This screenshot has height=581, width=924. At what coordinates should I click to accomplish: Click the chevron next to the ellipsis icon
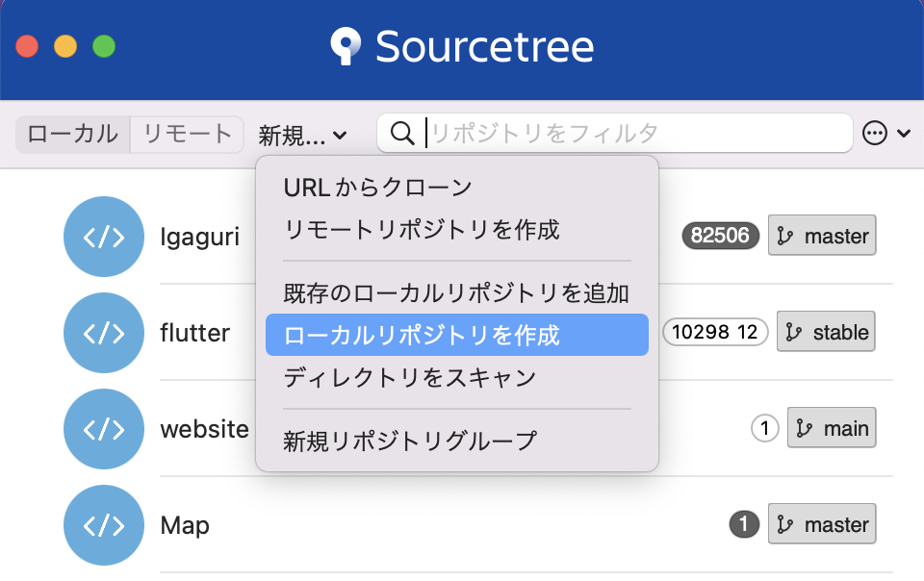coord(902,134)
